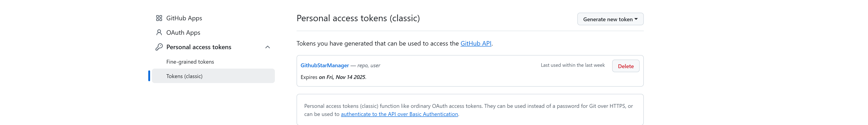Delete the GithubStarManager token
868x125 pixels.
point(625,66)
